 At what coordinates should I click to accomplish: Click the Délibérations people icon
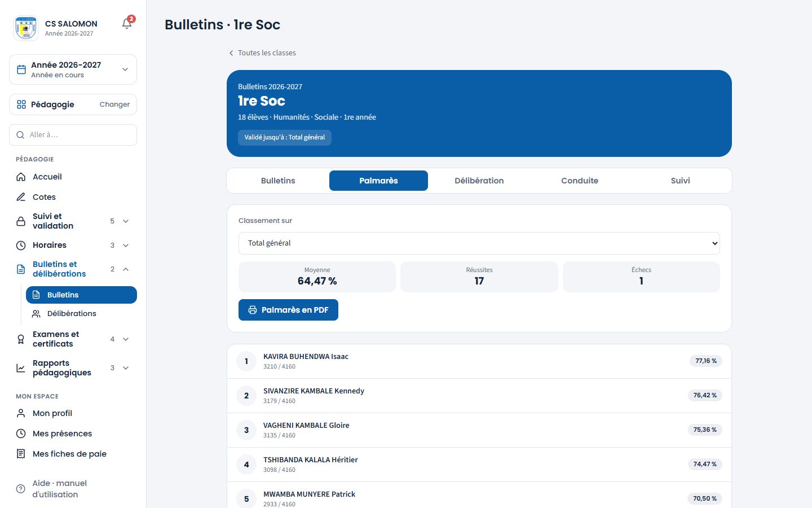pos(36,314)
